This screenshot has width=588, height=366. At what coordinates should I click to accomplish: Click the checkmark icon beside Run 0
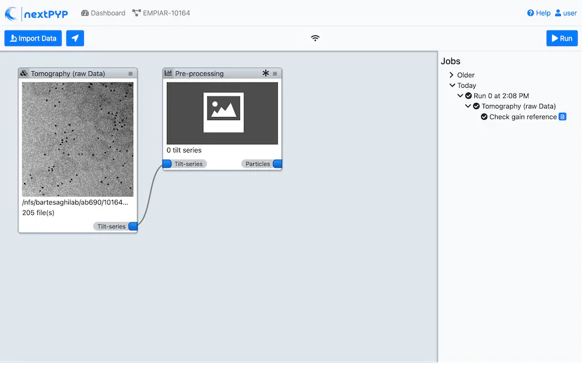click(x=468, y=96)
